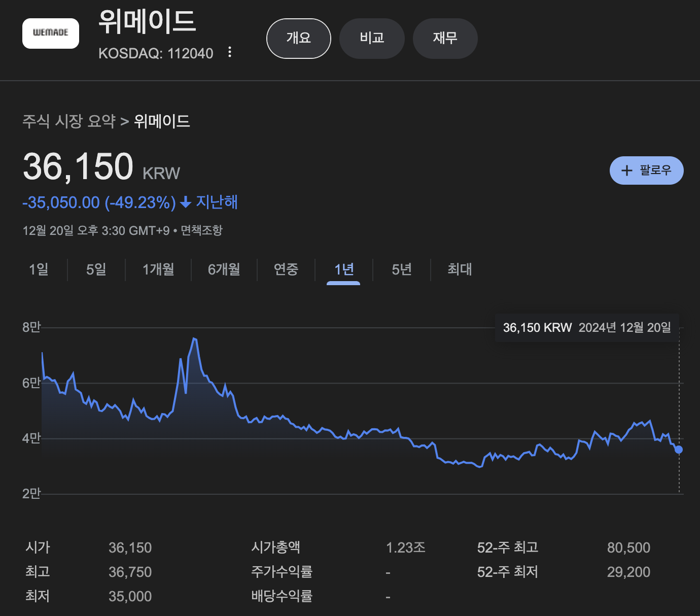Screen dimensions: 700x616
Task: Click the 위메이드 breadcrumb text
Action: pyautogui.click(x=162, y=121)
